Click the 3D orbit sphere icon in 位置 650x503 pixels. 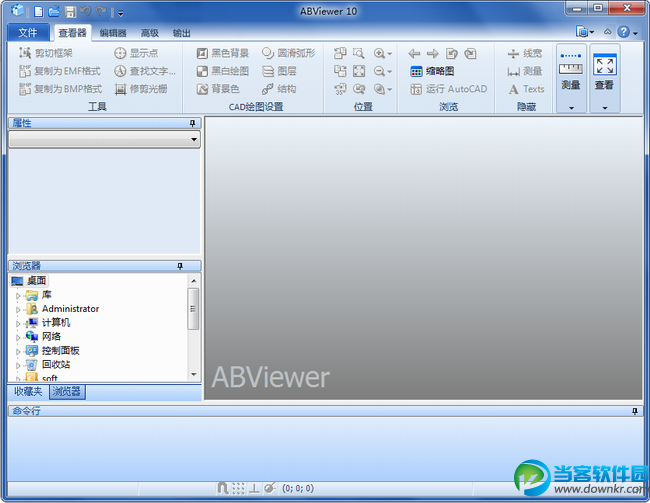(379, 89)
